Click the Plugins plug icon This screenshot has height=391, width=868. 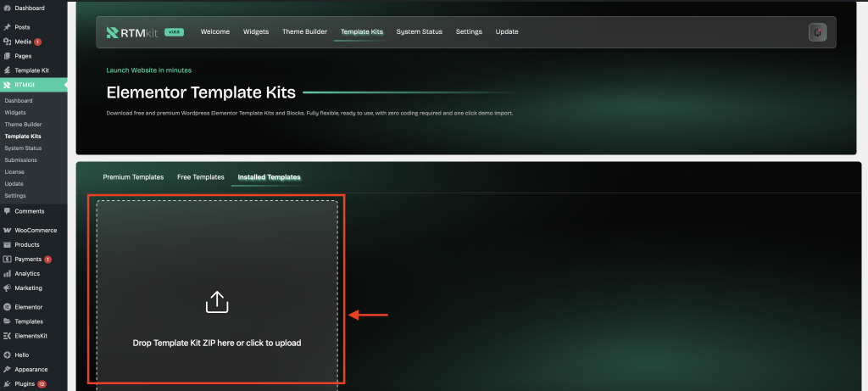[x=7, y=384]
